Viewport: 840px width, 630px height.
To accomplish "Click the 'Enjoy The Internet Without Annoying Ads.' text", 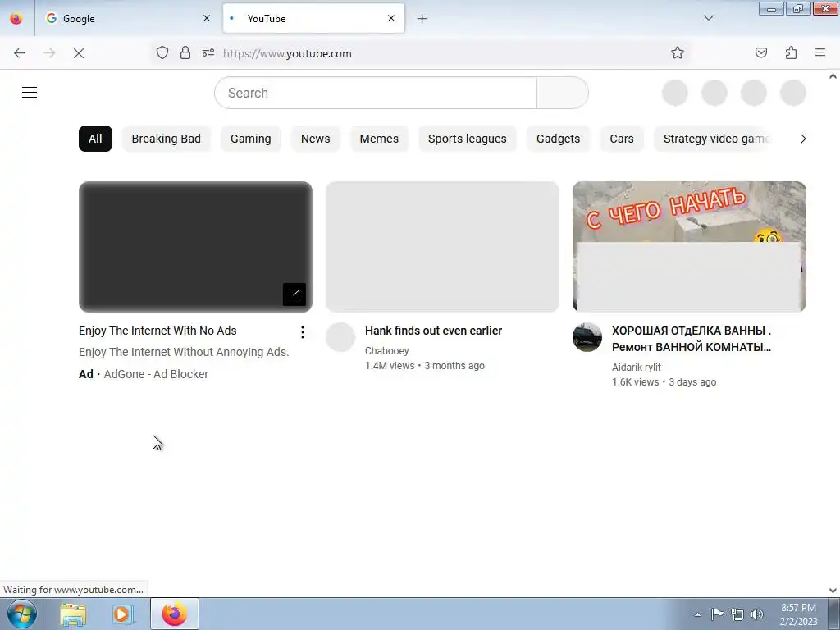I will tap(184, 352).
